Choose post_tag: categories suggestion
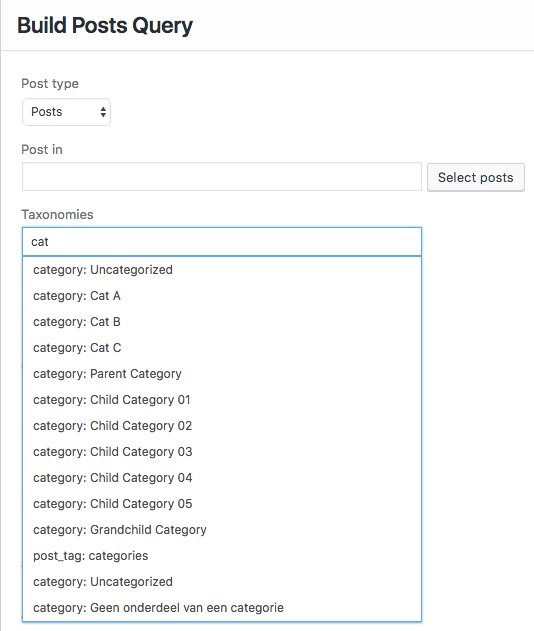Image resolution: width=534 pixels, height=631 pixels. pos(222,556)
